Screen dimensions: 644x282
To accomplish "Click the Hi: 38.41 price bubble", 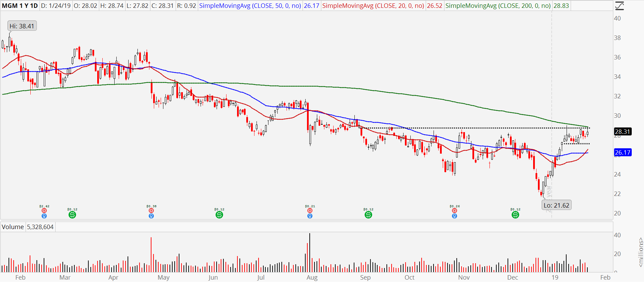I will (x=22, y=26).
